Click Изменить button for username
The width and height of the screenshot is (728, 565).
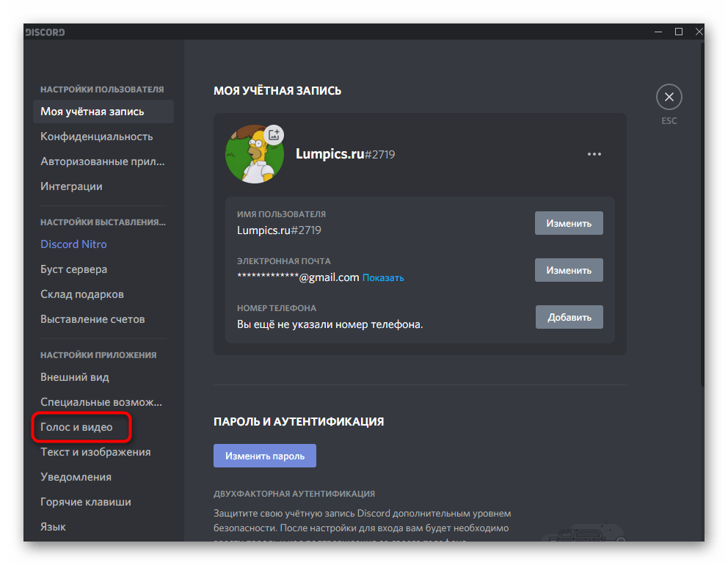[x=569, y=223]
